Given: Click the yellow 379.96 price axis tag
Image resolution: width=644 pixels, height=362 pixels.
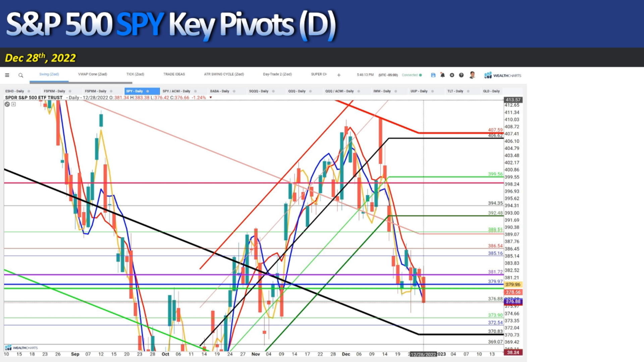Looking at the screenshot, I should [x=513, y=285].
